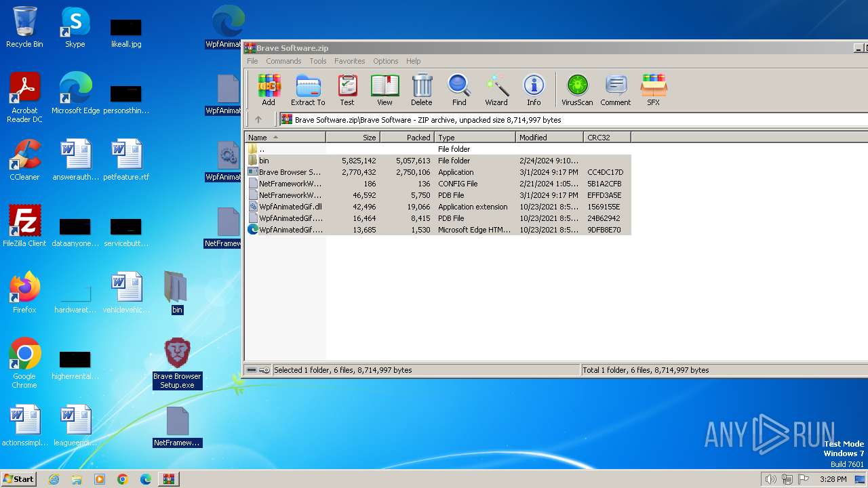Select the likeall.jpg desktop file

tap(126, 31)
